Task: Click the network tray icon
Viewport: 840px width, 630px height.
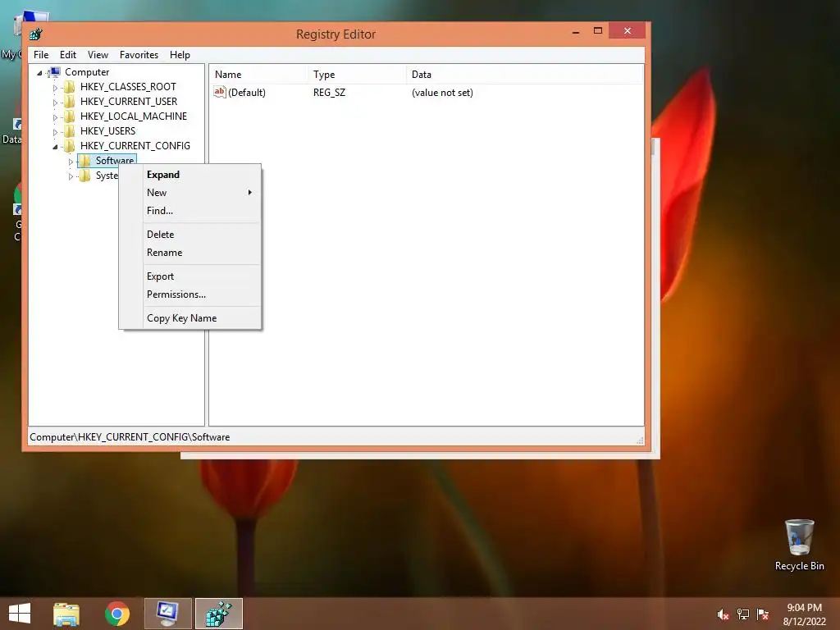Action: [x=743, y=614]
